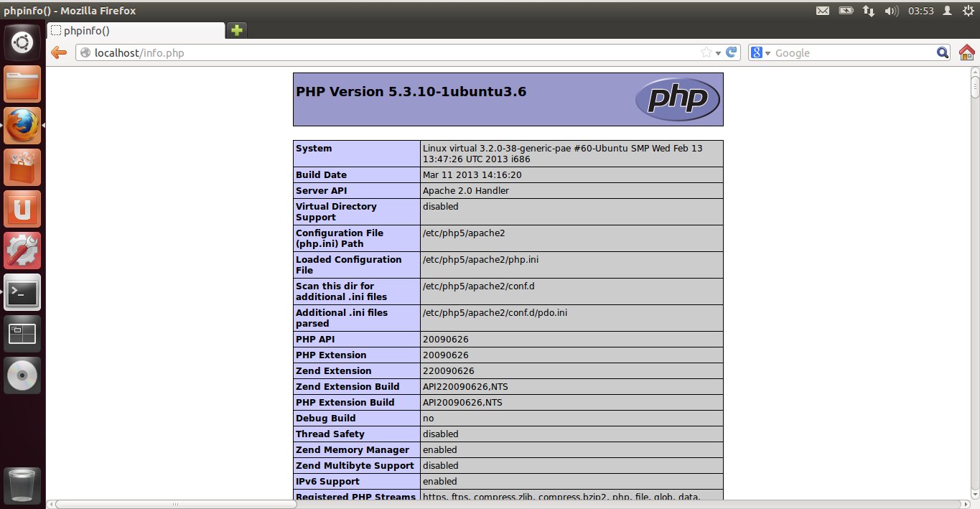Click the 'Scan this dir for additional .ini files' label

tap(341, 291)
